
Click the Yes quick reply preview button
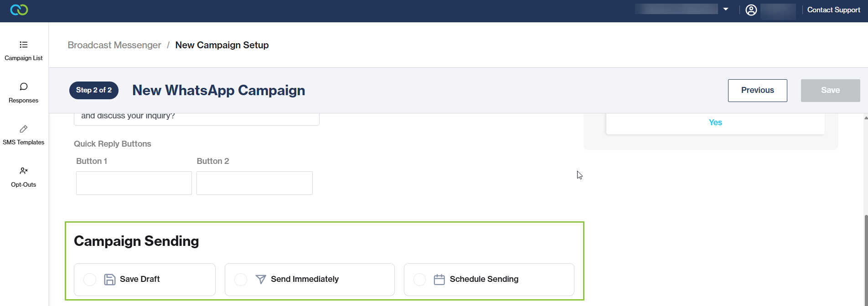point(715,122)
